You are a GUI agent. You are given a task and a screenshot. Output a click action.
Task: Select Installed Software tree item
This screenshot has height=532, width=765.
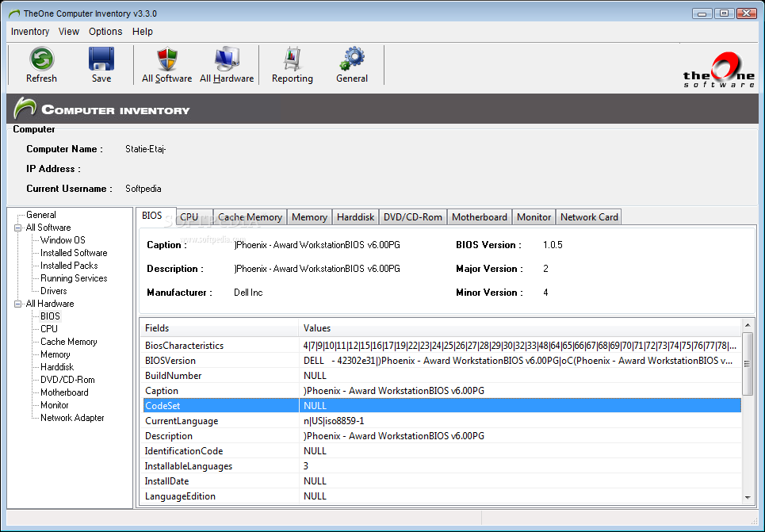[74, 253]
